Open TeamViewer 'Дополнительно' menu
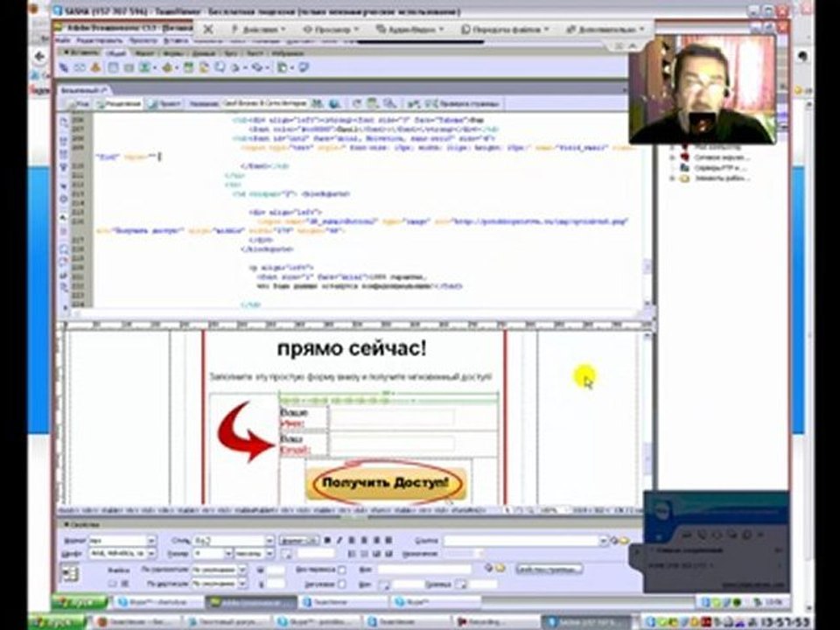The height and width of the screenshot is (630, 840). (x=605, y=30)
